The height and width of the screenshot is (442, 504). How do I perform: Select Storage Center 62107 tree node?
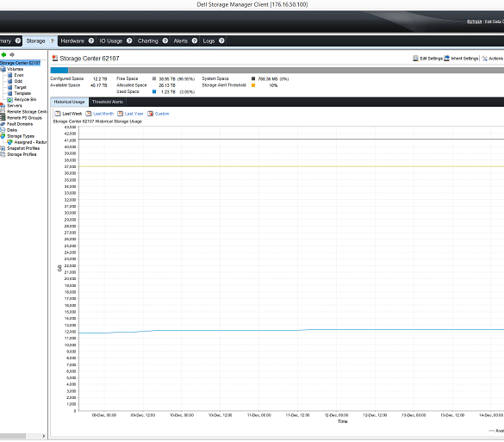tap(20, 63)
